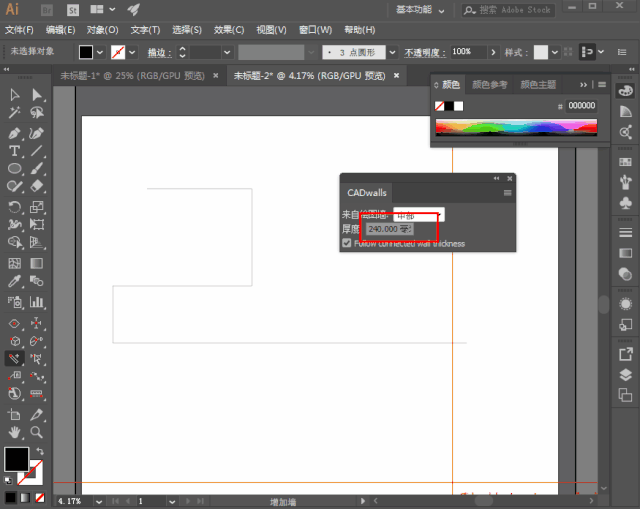Toggle Follow connected wall thickness checkbox
This screenshot has width=640, height=509.
click(347, 243)
